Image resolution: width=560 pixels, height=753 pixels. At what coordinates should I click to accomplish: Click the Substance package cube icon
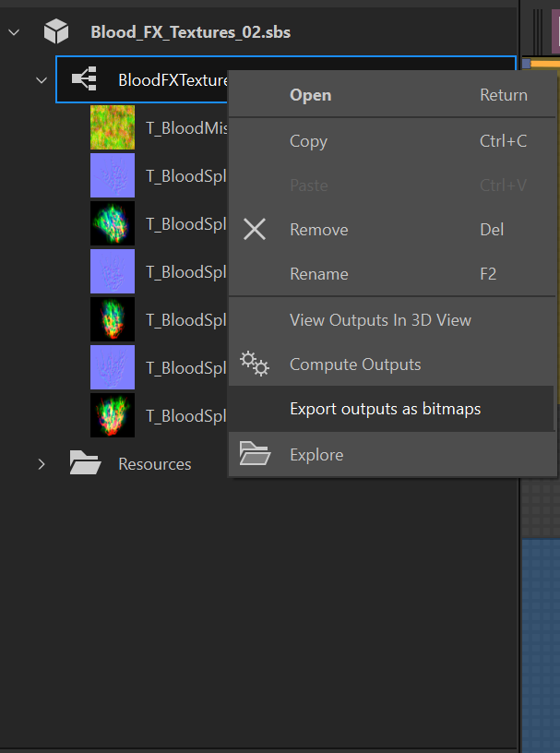point(56,32)
